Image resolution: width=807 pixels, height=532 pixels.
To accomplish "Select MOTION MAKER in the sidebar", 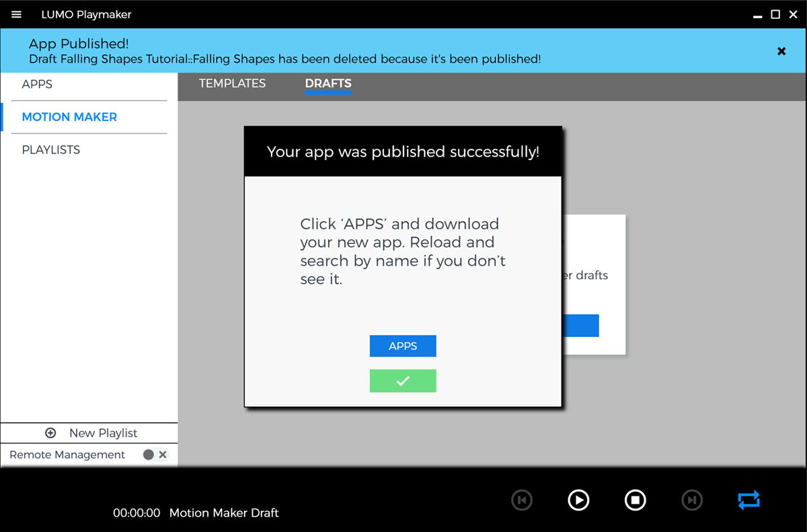I will (x=69, y=117).
